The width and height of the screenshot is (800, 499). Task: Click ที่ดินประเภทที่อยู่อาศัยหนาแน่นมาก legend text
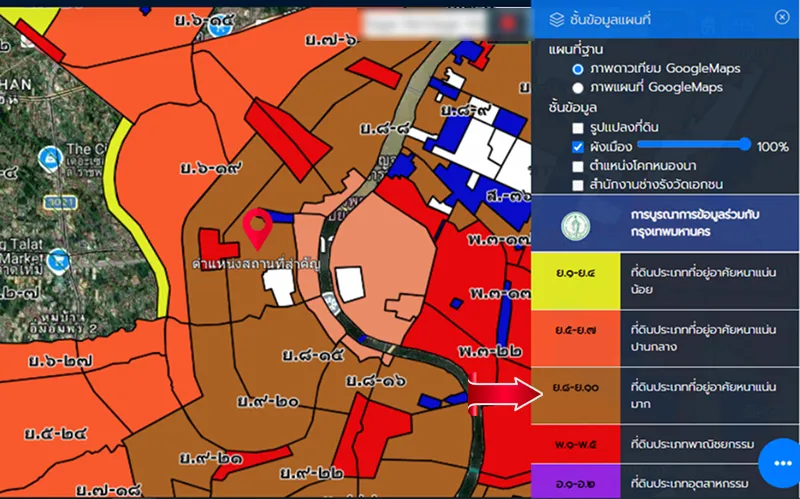coord(703,395)
